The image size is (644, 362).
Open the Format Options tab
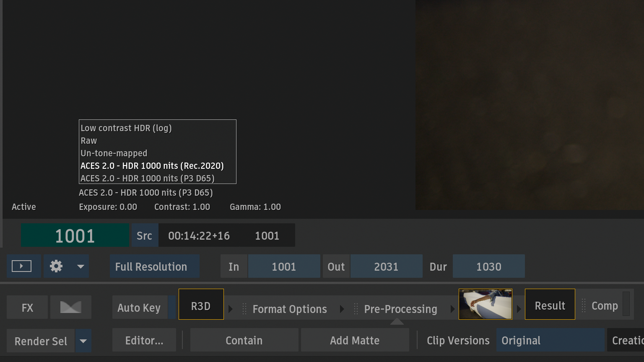pyautogui.click(x=290, y=309)
